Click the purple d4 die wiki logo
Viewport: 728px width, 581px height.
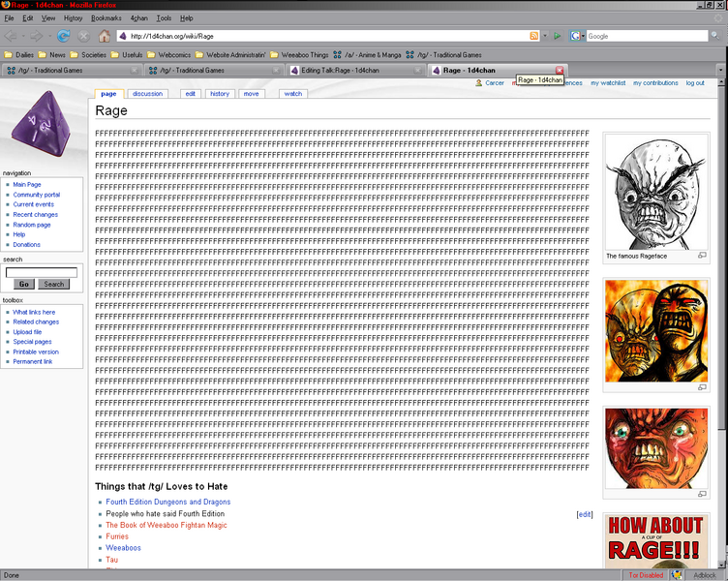[42, 124]
